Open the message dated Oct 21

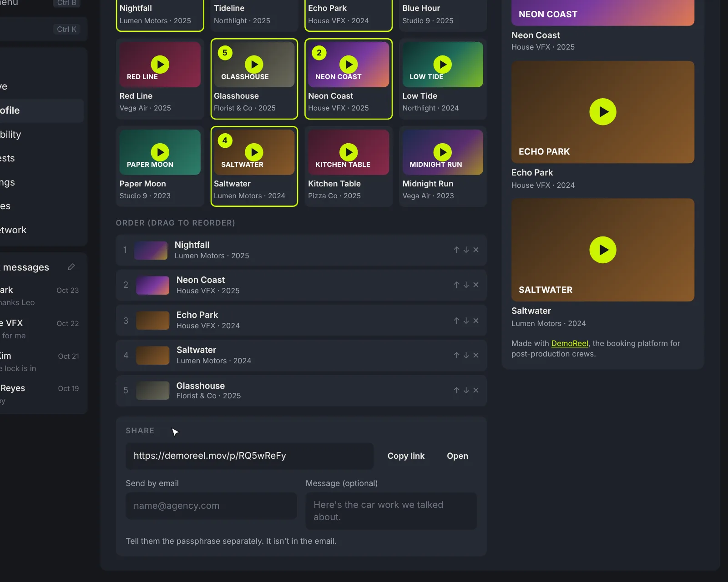click(x=40, y=362)
